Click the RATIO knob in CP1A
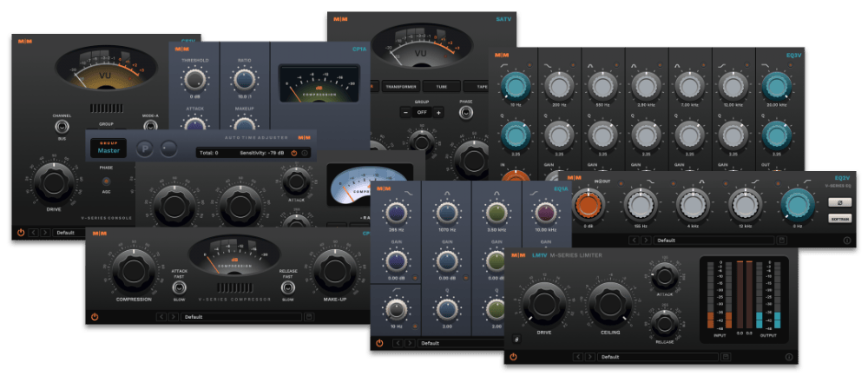 click(x=244, y=80)
